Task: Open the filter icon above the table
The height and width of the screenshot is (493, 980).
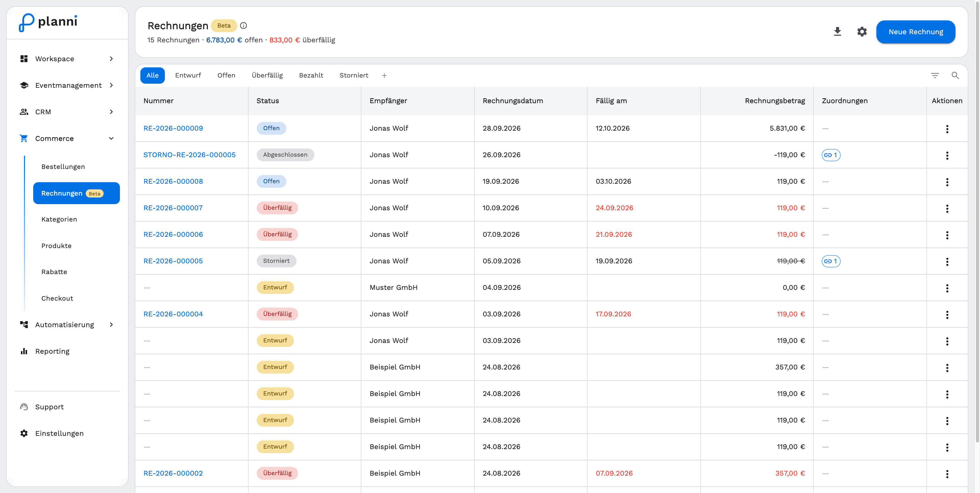Action: point(935,75)
